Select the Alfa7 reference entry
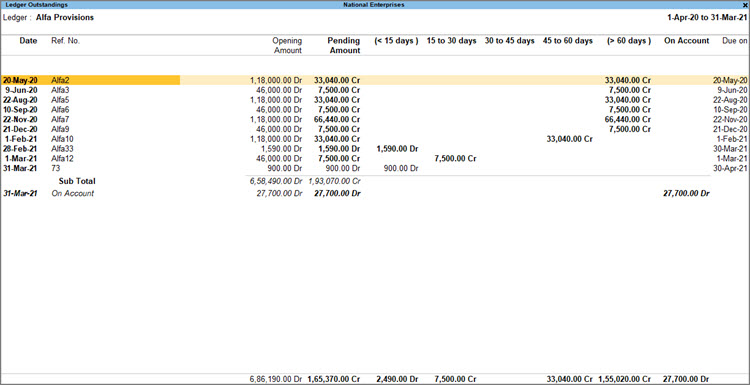750x385 pixels. click(x=60, y=119)
